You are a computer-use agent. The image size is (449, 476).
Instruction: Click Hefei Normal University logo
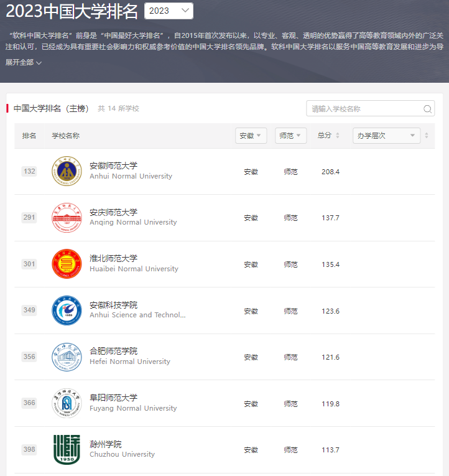(67, 357)
